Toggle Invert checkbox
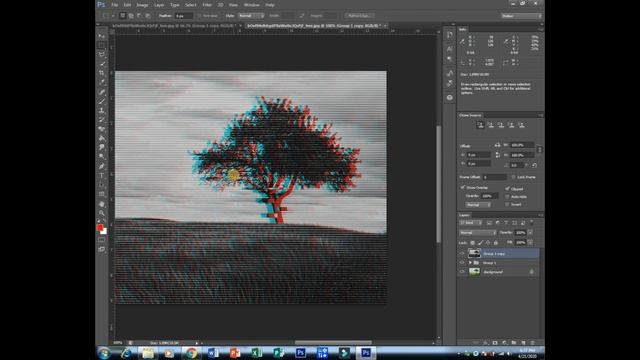This screenshot has height=360, width=640. (x=507, y=204)
